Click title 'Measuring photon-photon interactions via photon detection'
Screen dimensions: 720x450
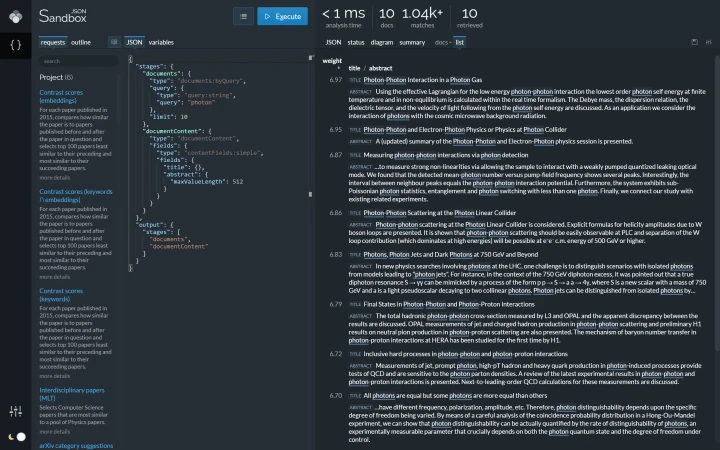[446, 155]
